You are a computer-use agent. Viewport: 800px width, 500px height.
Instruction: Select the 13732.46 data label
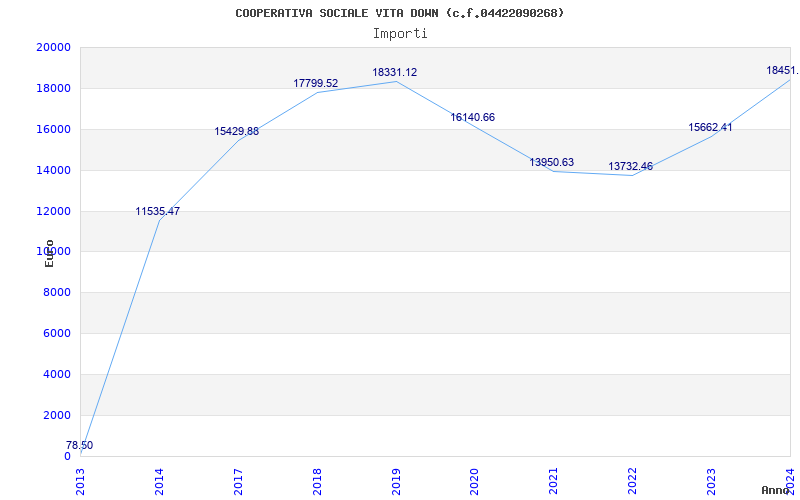coord(630,166)
